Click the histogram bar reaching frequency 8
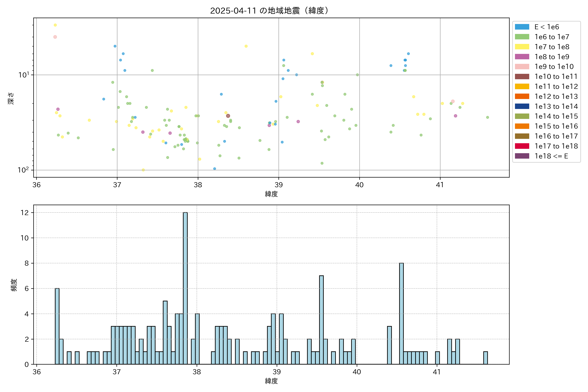 (x=401, y=313)
